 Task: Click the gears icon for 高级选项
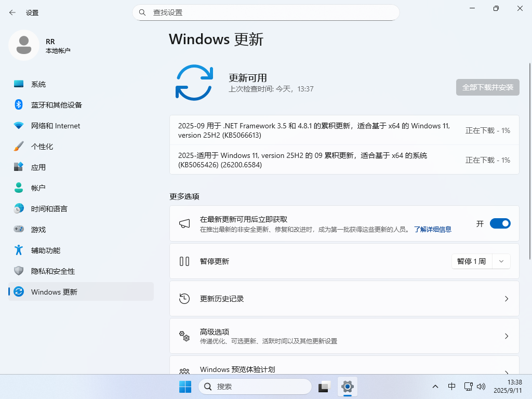click(184, 336)
